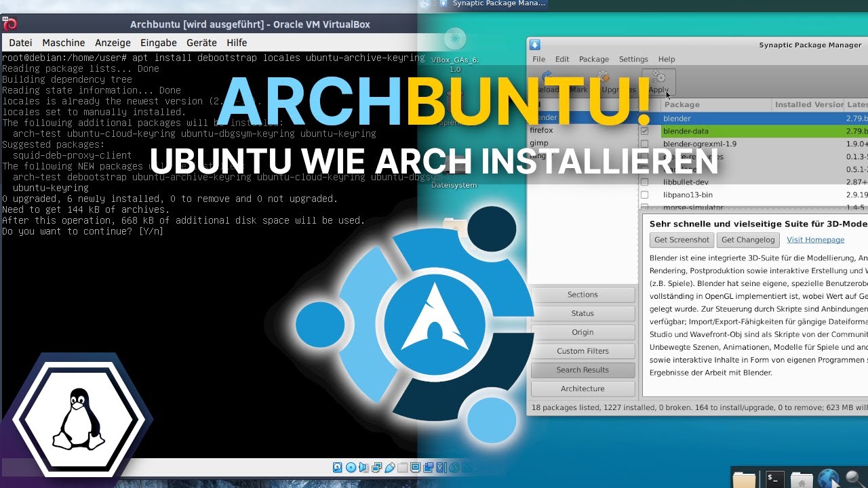The width and height of the screenshot is (868, 488).
Task: Select the blender-data package row
Action: (x=753, y=131)
